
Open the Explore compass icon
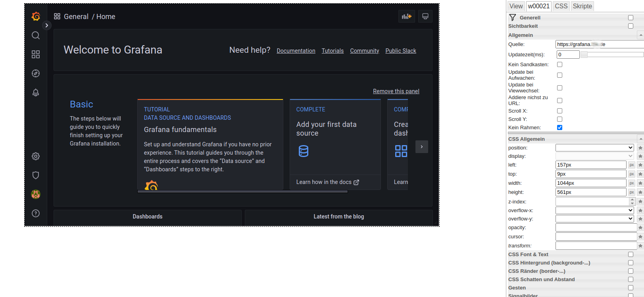(x=36, y=73)
